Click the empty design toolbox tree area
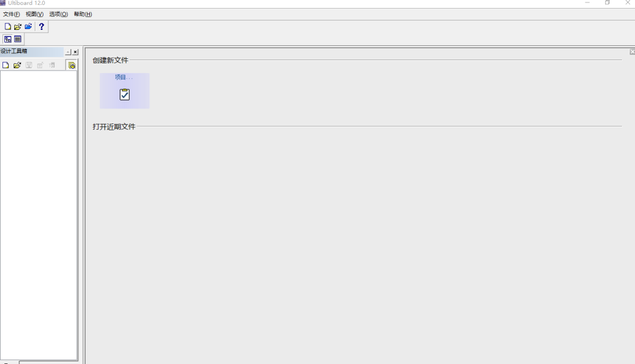The width and height of the screenshot is (635, 364). click(38, 215)
